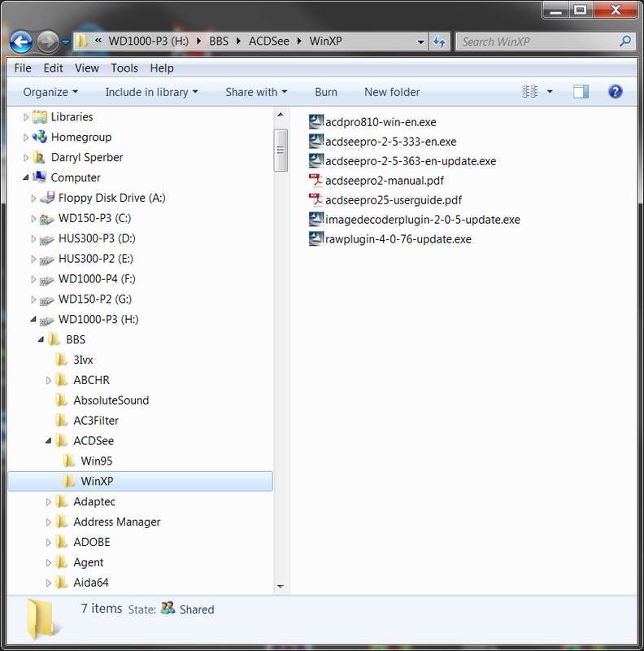Open the Organize dropdown menu
This screenshot has height=651, width=644.
coord(50,92)
